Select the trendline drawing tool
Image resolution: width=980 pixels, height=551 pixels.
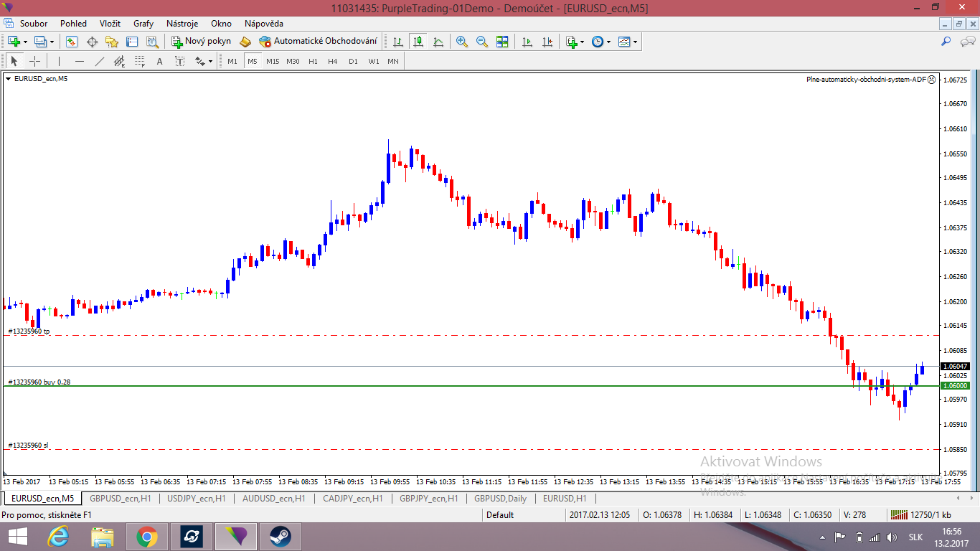tap(100, 61)
